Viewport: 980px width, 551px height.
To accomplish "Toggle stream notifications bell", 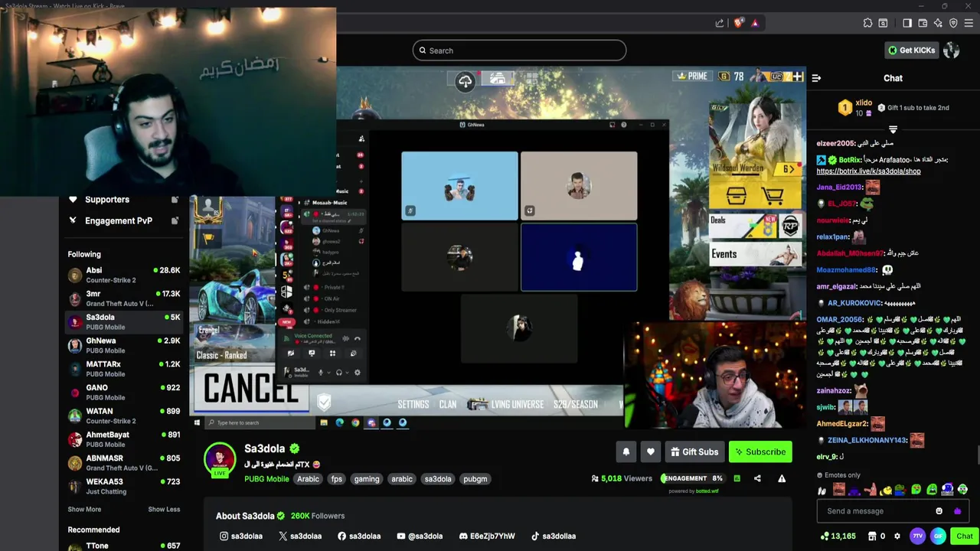I will 626,452.
